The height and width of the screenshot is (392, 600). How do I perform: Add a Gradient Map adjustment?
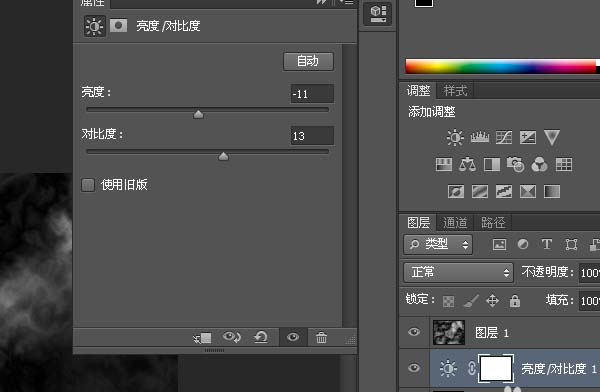tap(552, 191)
